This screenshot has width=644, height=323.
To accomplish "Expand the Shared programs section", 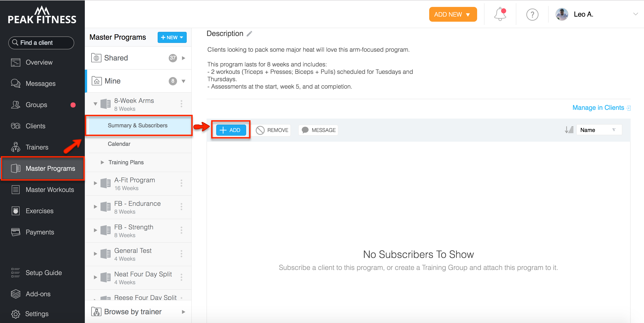I will (x=185, y=58).
